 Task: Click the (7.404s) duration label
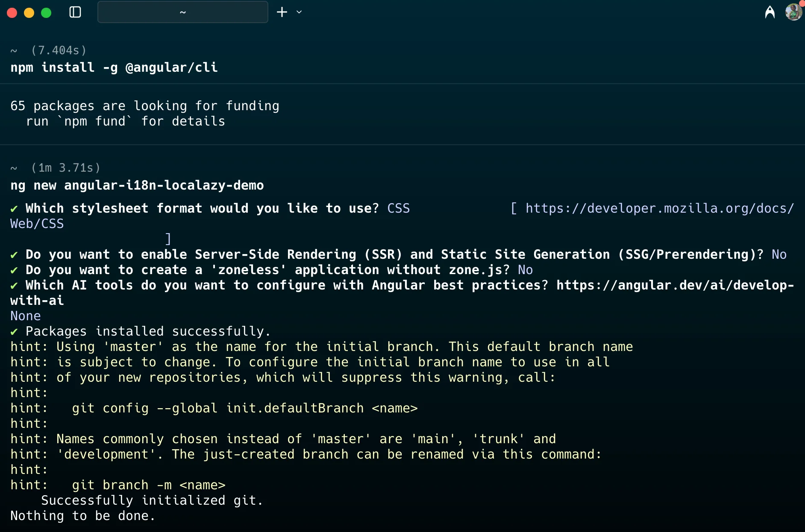[x=59, y=50]
